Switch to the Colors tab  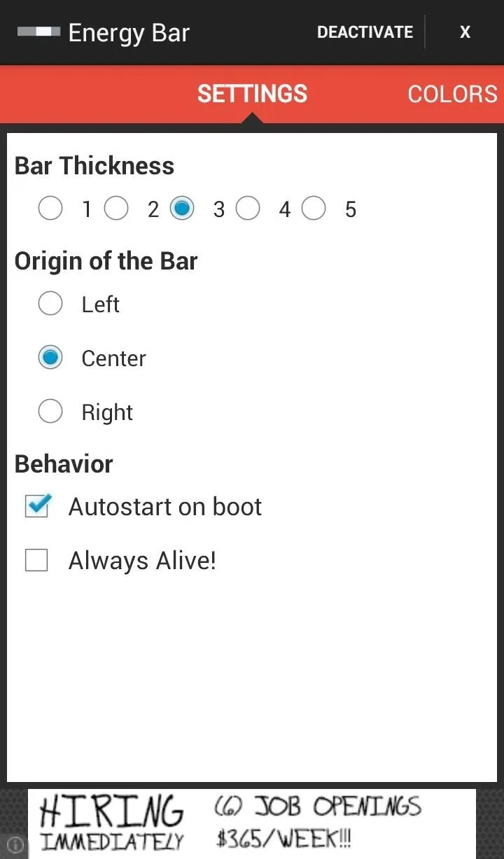pyautogui.click(x=452, y=94)
